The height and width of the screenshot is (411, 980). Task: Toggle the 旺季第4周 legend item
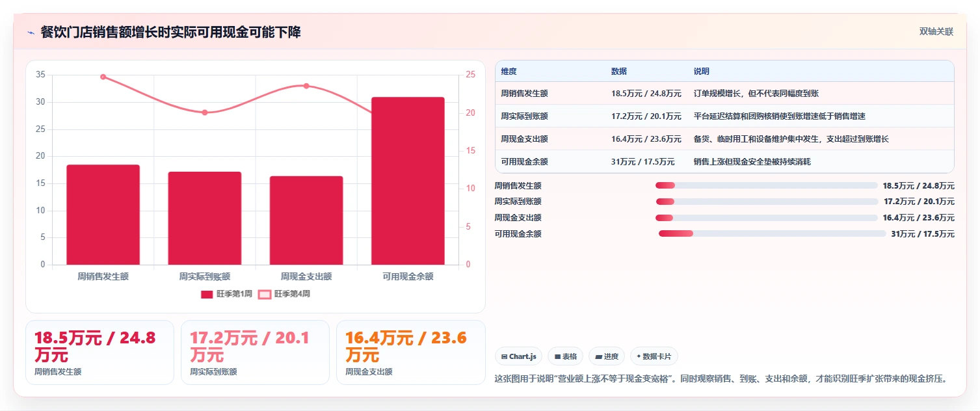[284, 294]
